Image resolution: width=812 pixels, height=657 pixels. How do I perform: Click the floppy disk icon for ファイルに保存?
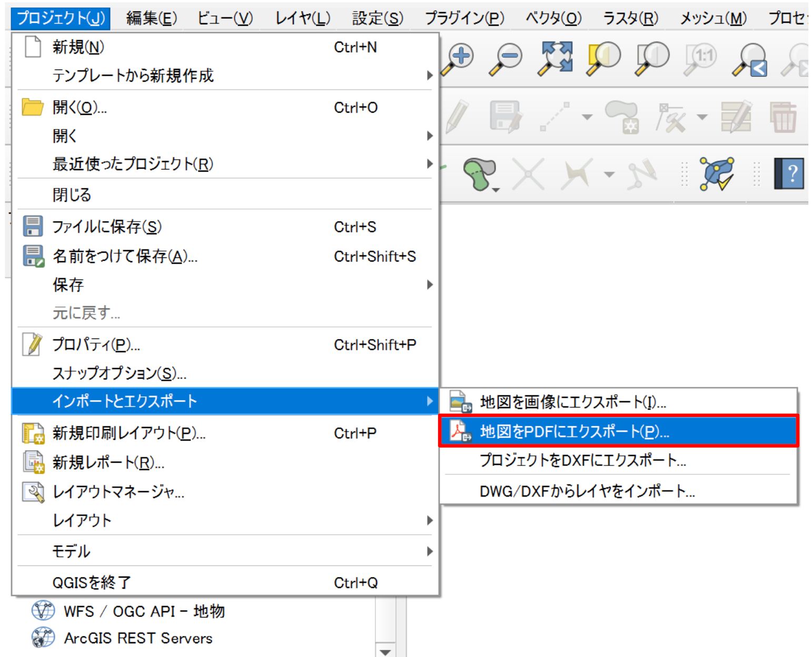pos(33,226)
